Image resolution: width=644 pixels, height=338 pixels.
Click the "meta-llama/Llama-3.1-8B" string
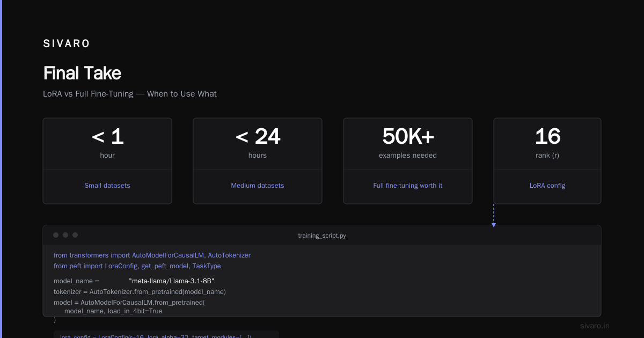coord(172,281)
